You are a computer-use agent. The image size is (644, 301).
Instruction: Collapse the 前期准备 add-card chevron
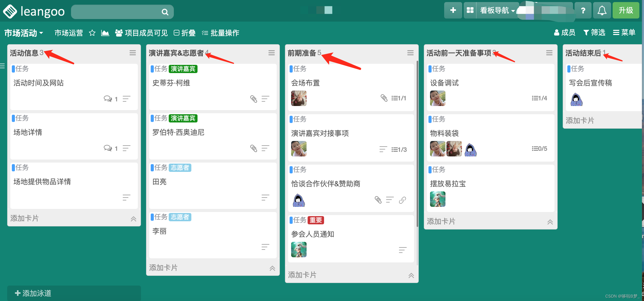pyautogui.click(x=411, y=275)
